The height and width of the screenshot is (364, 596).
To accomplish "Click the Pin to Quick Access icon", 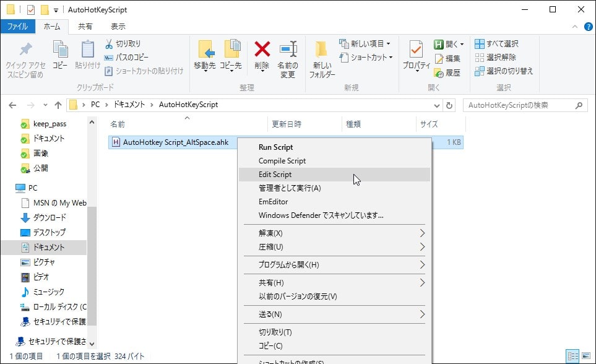I will (x=25, y=49).
